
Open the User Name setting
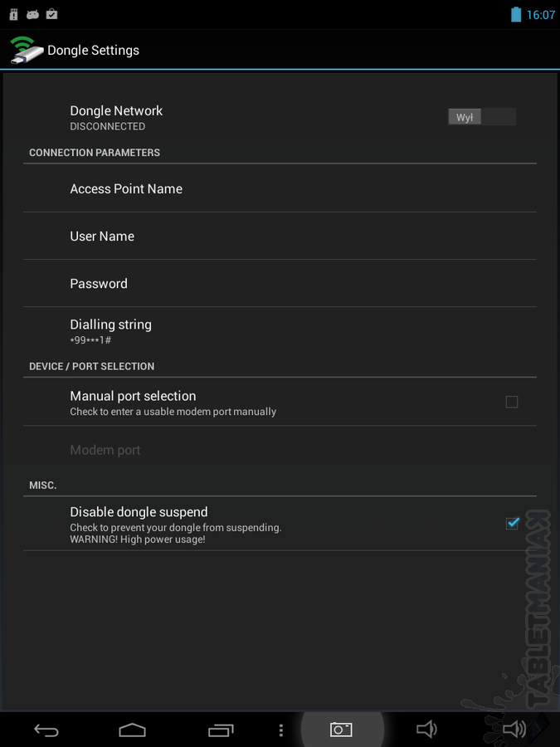point(280,237)
